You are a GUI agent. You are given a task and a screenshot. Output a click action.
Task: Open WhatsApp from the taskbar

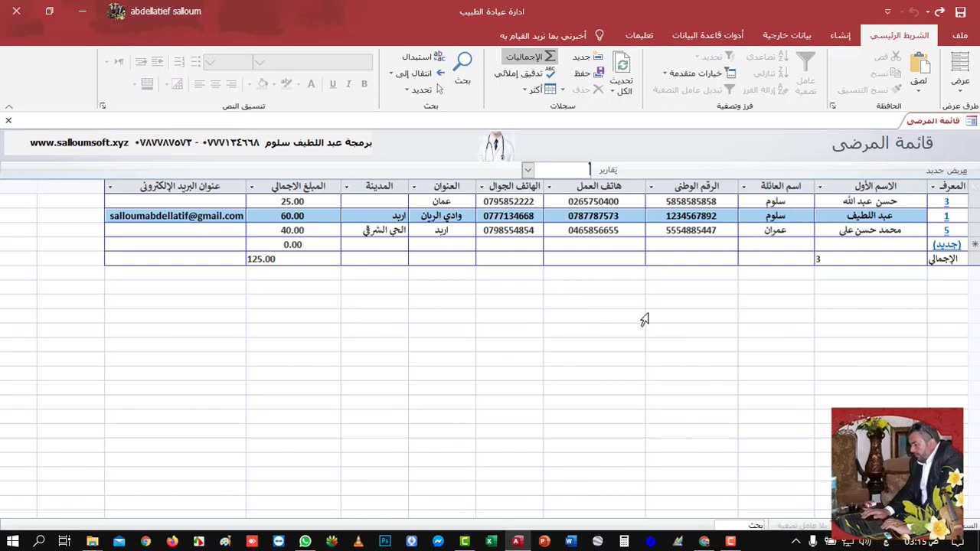[x=305, y=541]
